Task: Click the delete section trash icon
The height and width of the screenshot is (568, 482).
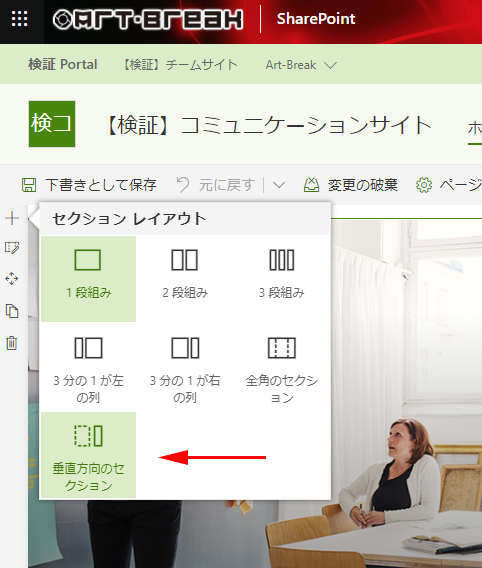Action: pyautogui.click(x=12, y=343)
